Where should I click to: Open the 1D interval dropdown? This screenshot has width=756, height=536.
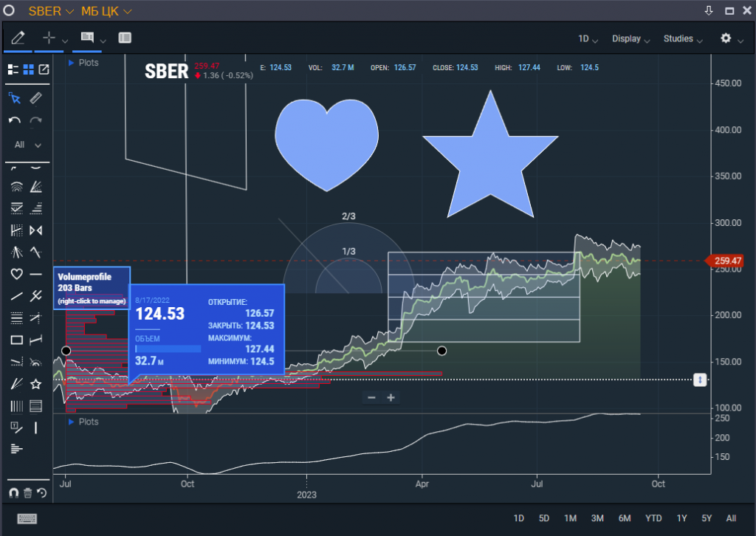(588, 38)
